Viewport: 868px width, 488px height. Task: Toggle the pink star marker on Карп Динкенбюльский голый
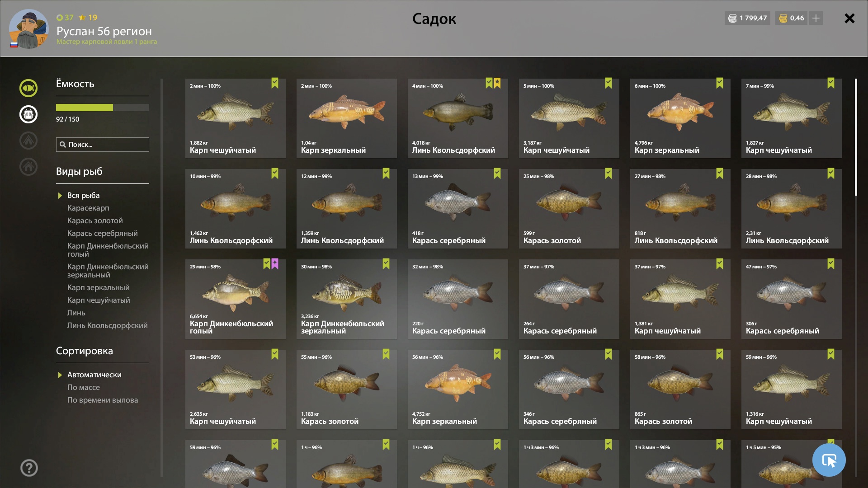coord(275,264)
